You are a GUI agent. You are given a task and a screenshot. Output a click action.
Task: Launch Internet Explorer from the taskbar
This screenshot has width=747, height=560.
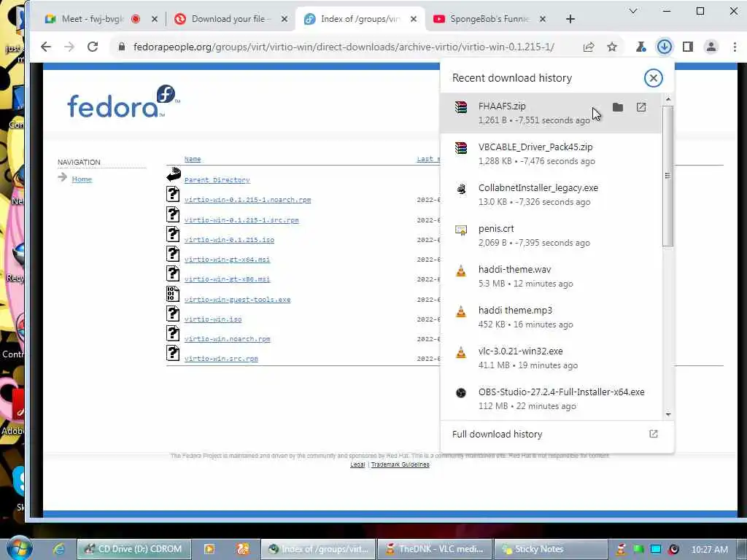coord(59,549)
